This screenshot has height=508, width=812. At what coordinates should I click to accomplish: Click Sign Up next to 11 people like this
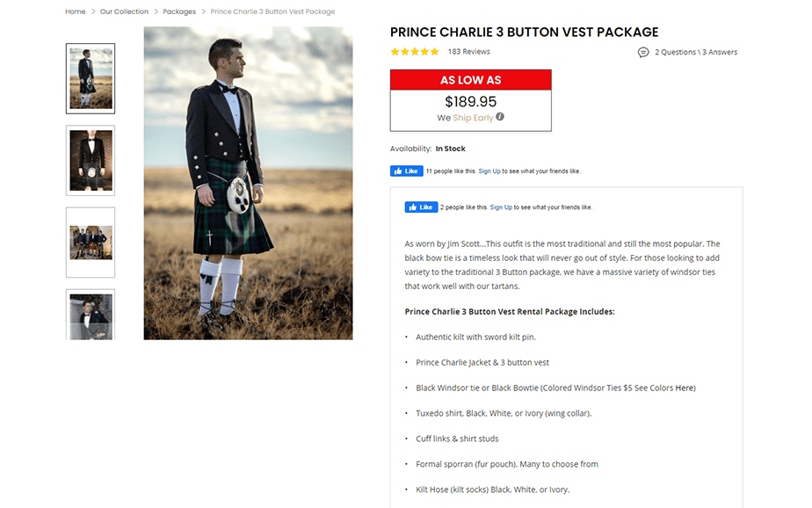pyautogui.click(x=489, y=171)
